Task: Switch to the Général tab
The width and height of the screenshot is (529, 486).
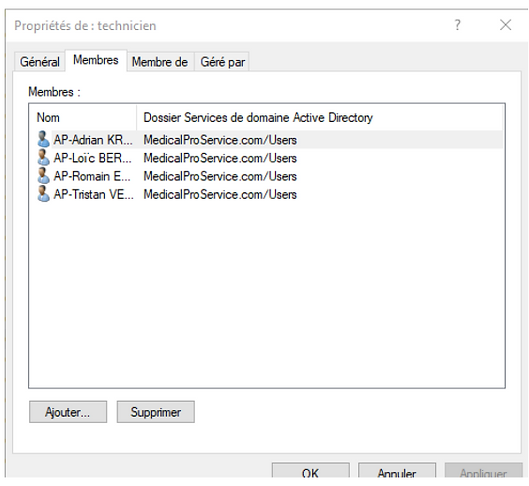Action: [x=39, y=62]
